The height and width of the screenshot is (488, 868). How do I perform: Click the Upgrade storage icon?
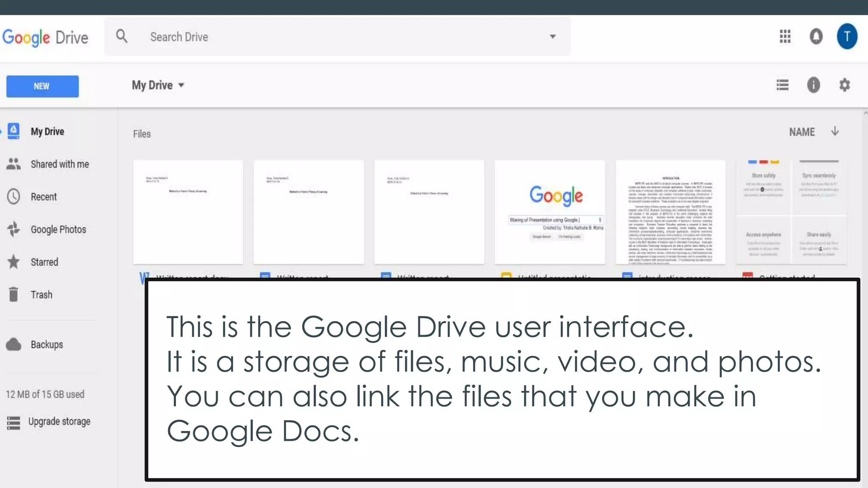[14, 423]
